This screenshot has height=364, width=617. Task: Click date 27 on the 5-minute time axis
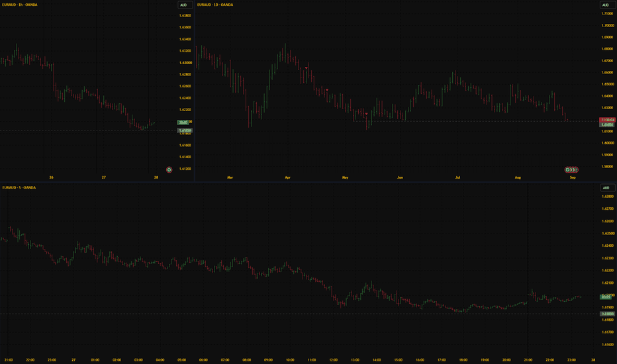coord(73,360)
